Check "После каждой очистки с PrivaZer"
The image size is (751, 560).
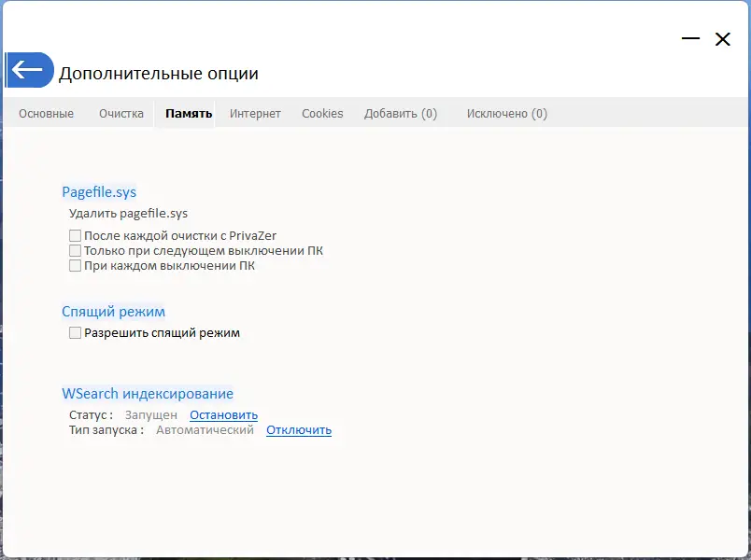(75, 235)
